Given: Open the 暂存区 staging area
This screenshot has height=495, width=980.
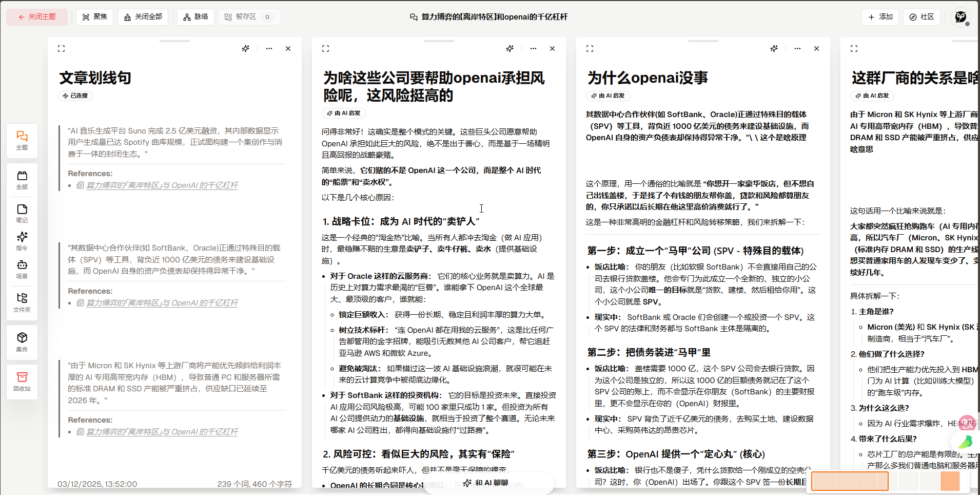Looking at the screenshot, I should [248, 17].
